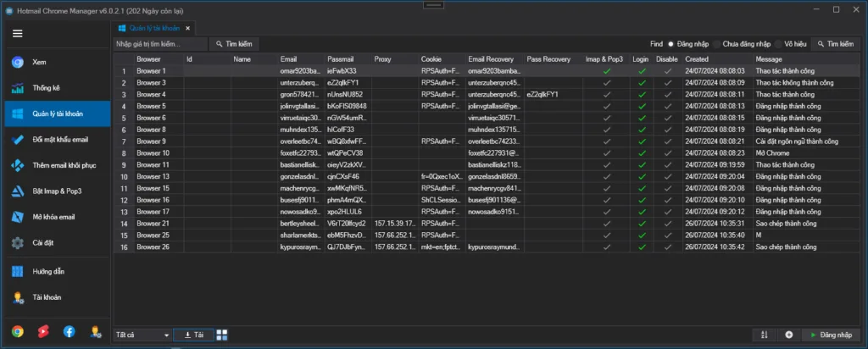Image resolution: width=868 pixels, height=349 pixels.
Task: Sort by the Message column header
Action: tap(805, 58)
